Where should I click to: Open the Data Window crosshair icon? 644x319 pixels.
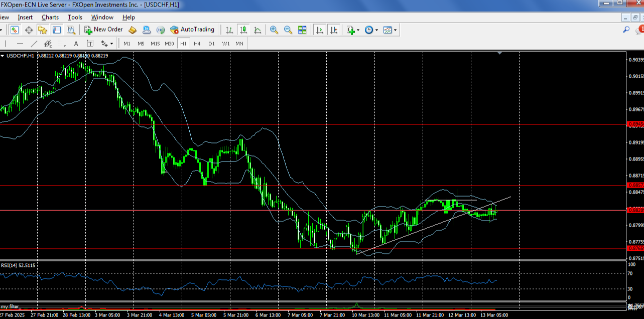(29, 30)
